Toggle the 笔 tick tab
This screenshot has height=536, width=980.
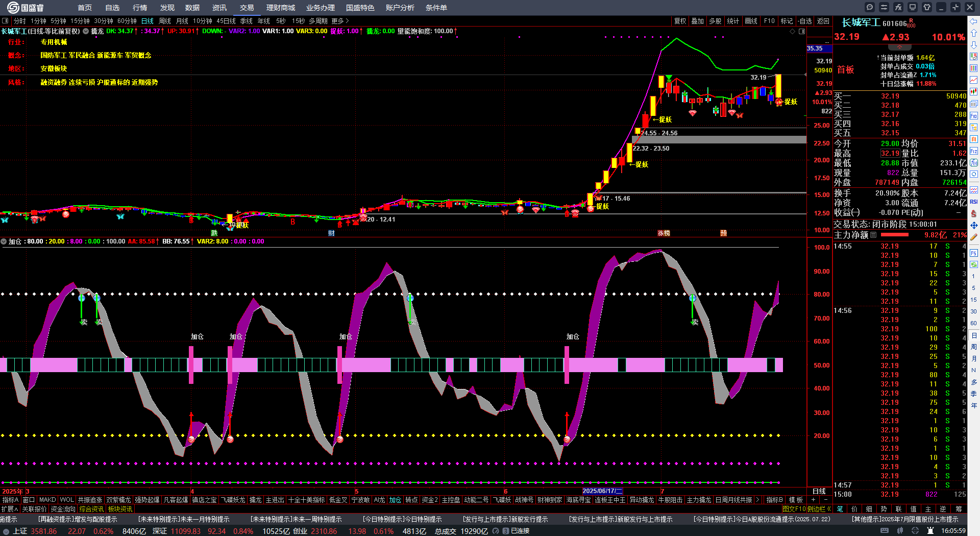click(x=840, y=508)
